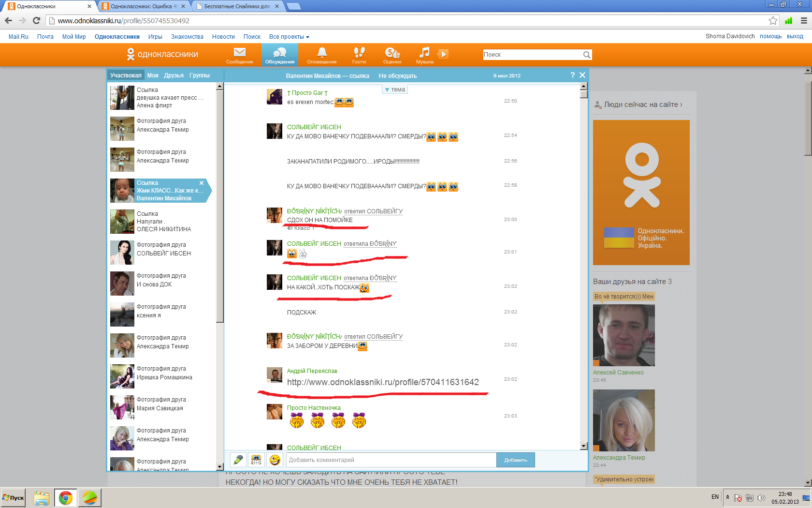Open the Почта link in Mail.Ru bar
The image size is (812, 508).
pyautogui.click(x=45, y=37)
